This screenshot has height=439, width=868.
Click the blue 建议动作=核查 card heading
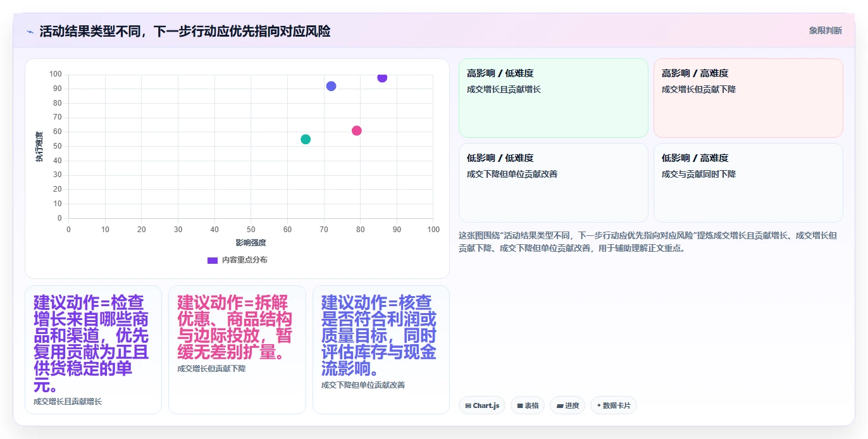point(379,335)
